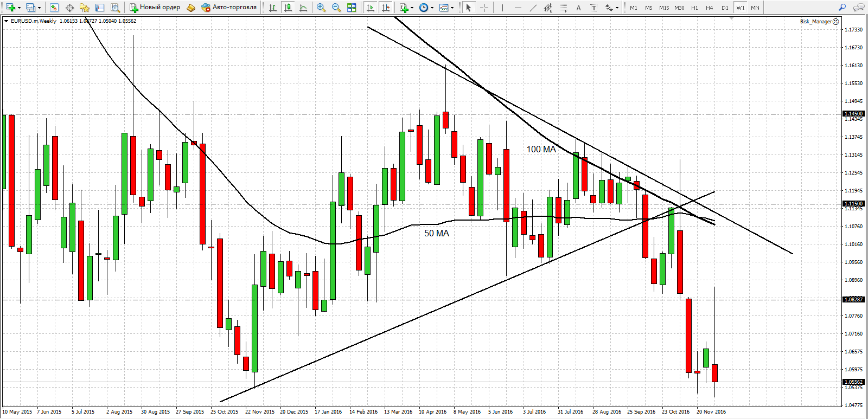Pick the trendline drawing tool

coord(533,8)
